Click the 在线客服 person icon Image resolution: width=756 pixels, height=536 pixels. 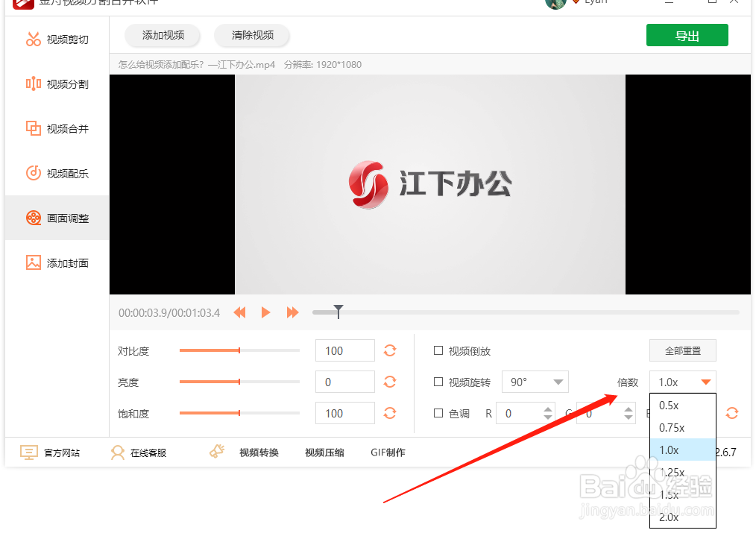coord(117,453)
